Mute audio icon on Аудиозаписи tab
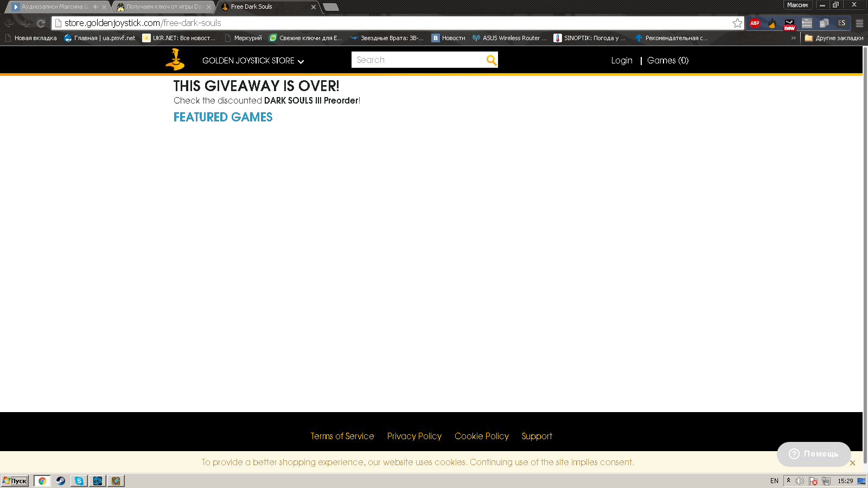This screenshot has height=488, width=868. click(x=95, y=7)
